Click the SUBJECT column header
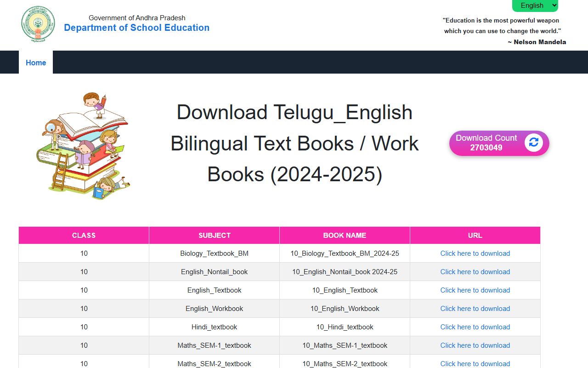588x368 pixels. coord(215,235)
